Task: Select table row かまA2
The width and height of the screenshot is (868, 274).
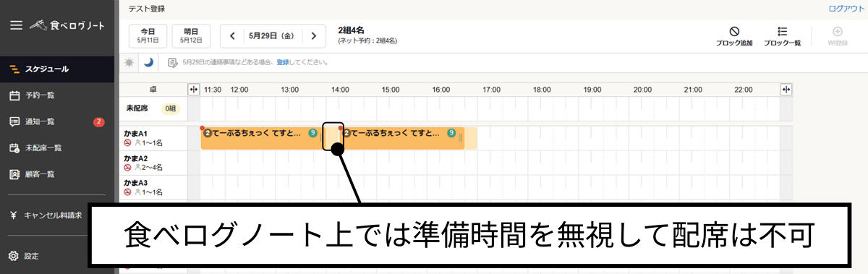Action: tap(153, 163)
